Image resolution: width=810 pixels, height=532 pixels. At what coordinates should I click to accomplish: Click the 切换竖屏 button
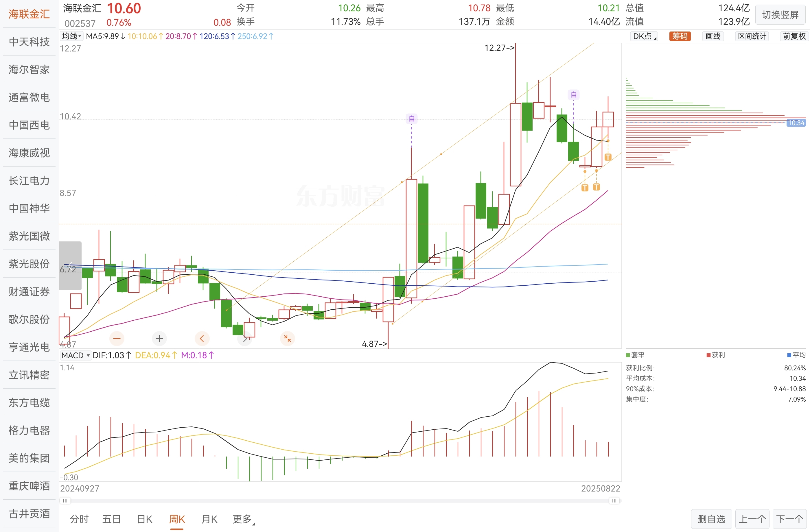pos(780,15)
